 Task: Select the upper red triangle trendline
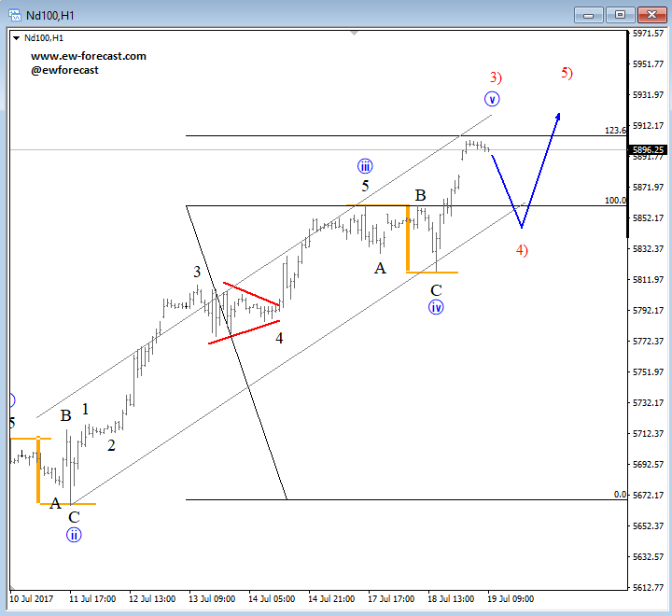pos(251,293)
